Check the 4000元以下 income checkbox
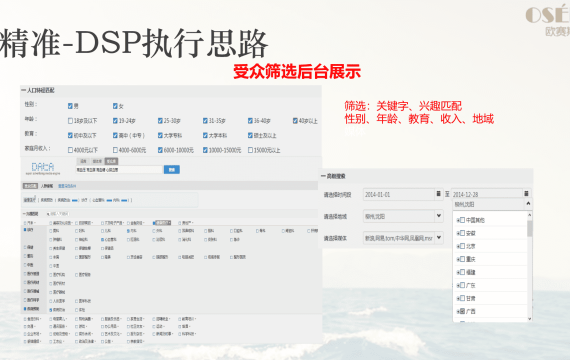 pos(70,150)
